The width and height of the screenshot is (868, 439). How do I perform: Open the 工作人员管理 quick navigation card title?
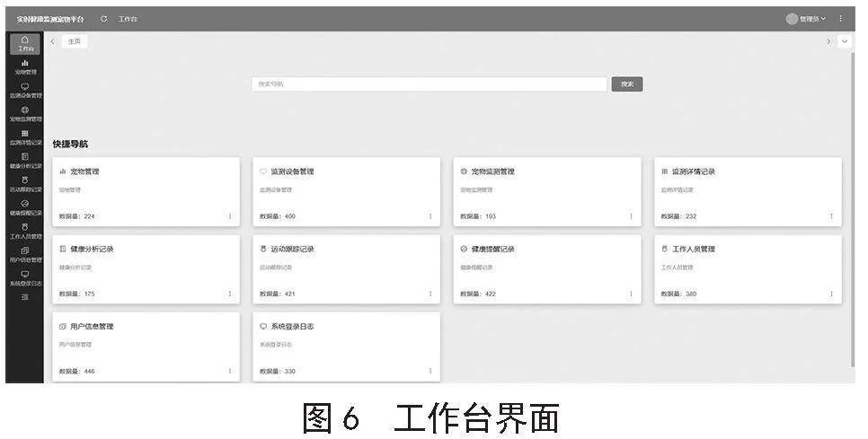(694, 249)
